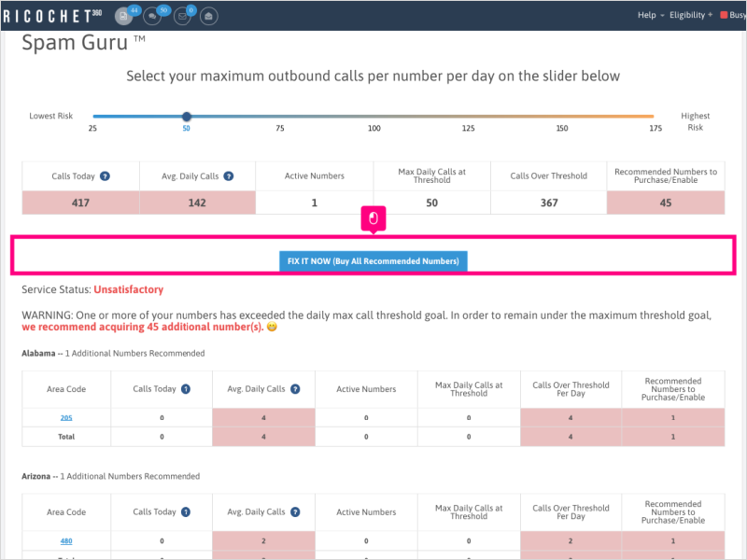Click the Spam Guru page title
The width and height of the screenshot is (747, 560).
[83, 42]
